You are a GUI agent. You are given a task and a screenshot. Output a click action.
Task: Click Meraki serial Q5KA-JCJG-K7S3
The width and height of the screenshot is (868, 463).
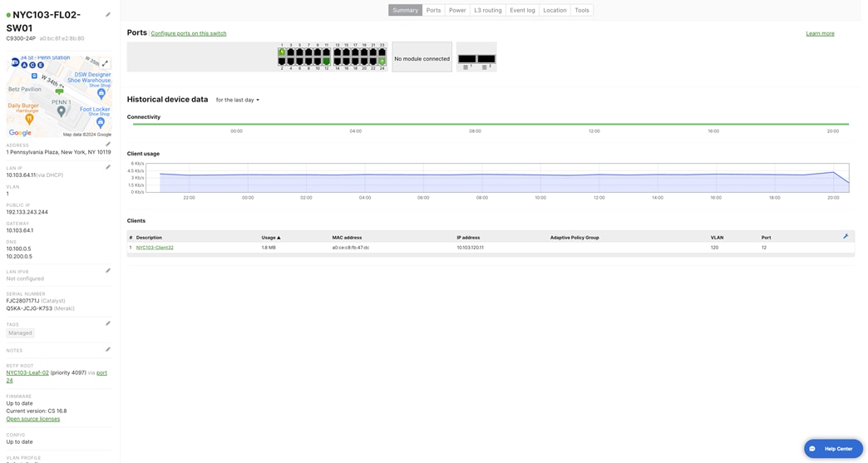(29, 308)
